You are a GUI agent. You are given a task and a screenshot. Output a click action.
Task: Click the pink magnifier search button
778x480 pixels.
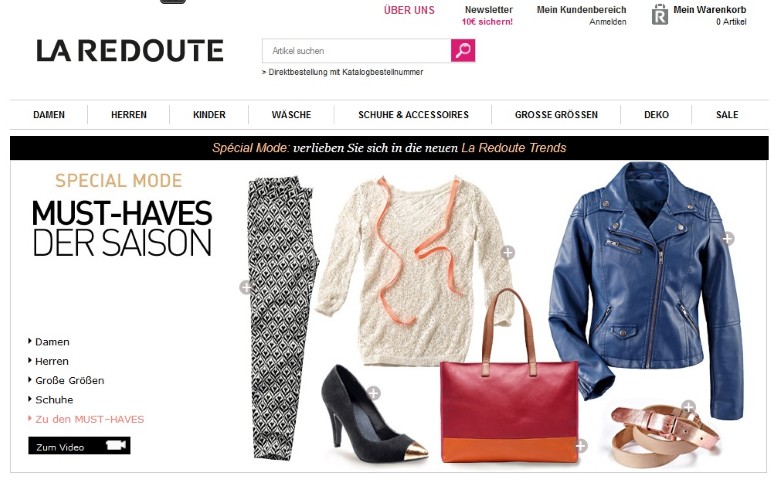click(463, 51)
